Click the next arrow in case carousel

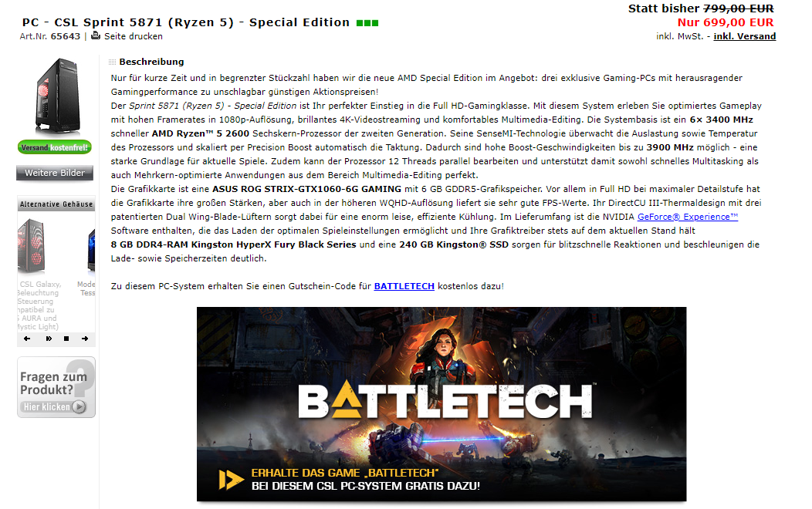(85, 339)
